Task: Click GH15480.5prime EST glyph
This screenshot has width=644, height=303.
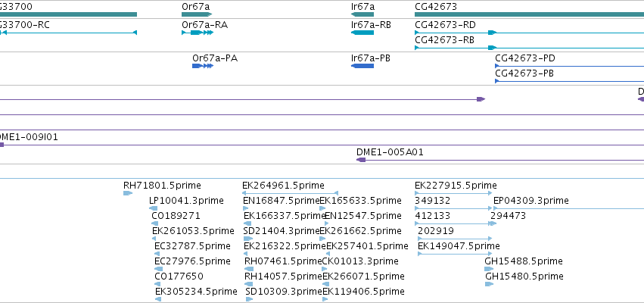Action: click(x=489, y=285)
